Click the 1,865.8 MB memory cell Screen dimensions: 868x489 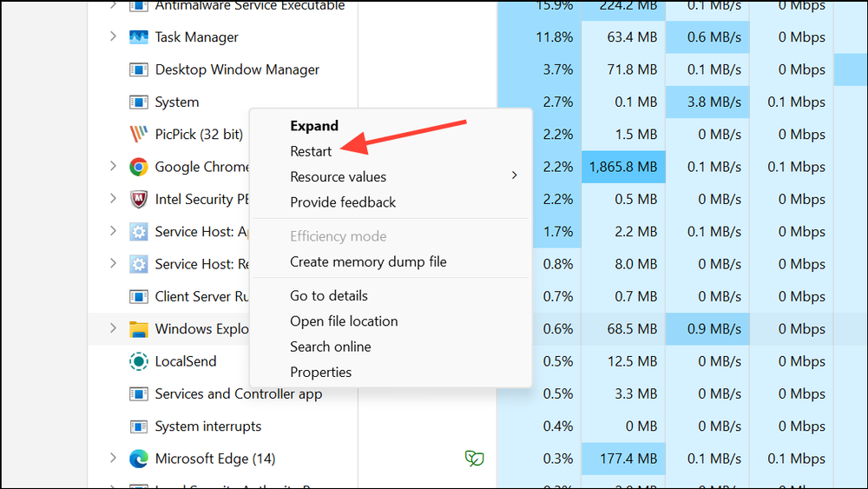point(623,167)
